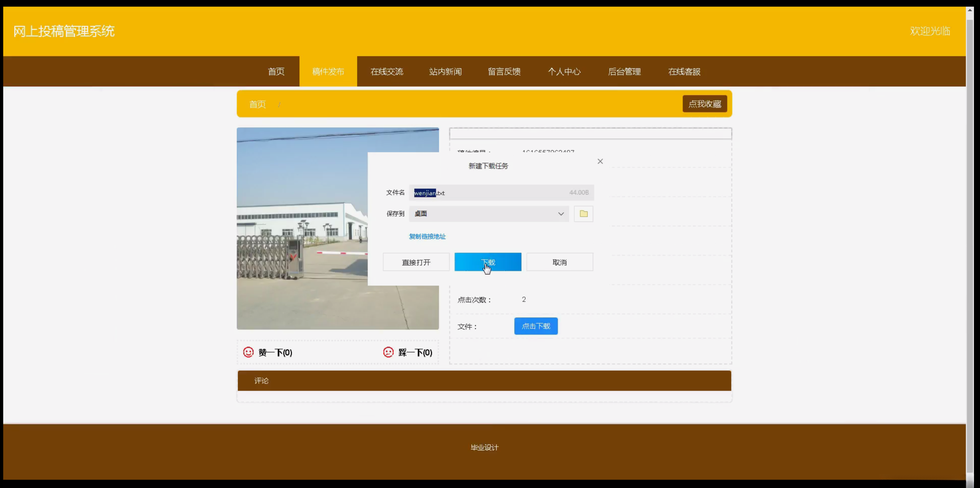
Task: Click the 点我收藏 favorite button
Action: 705,104
